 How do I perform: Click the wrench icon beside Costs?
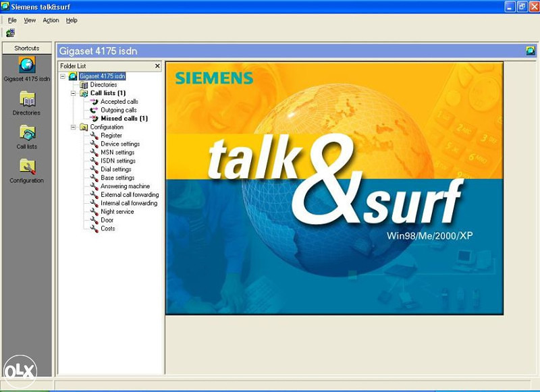tap(94, 228)
